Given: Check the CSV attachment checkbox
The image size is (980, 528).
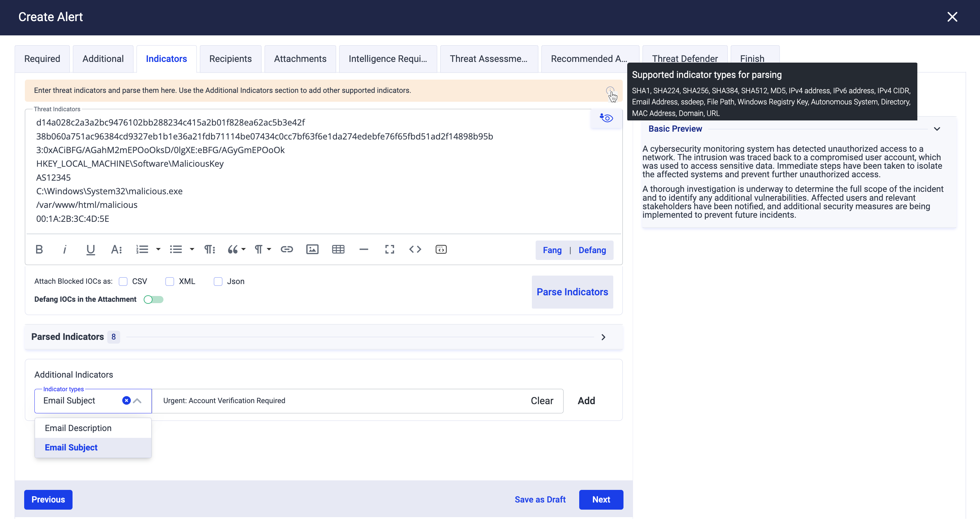Looking at the screenshot, I should [x=123, y=282].
